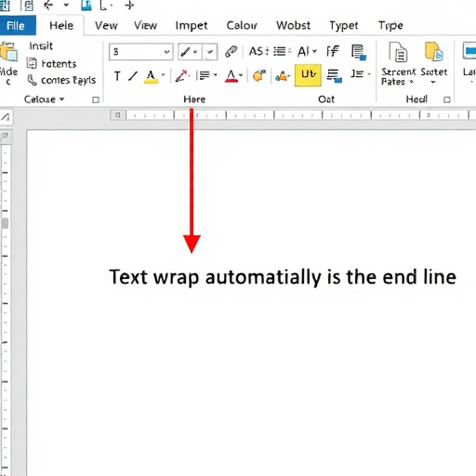Click the yellow Sotet document icon
This screenshot has height=476, width=476.
pos(433,52)
